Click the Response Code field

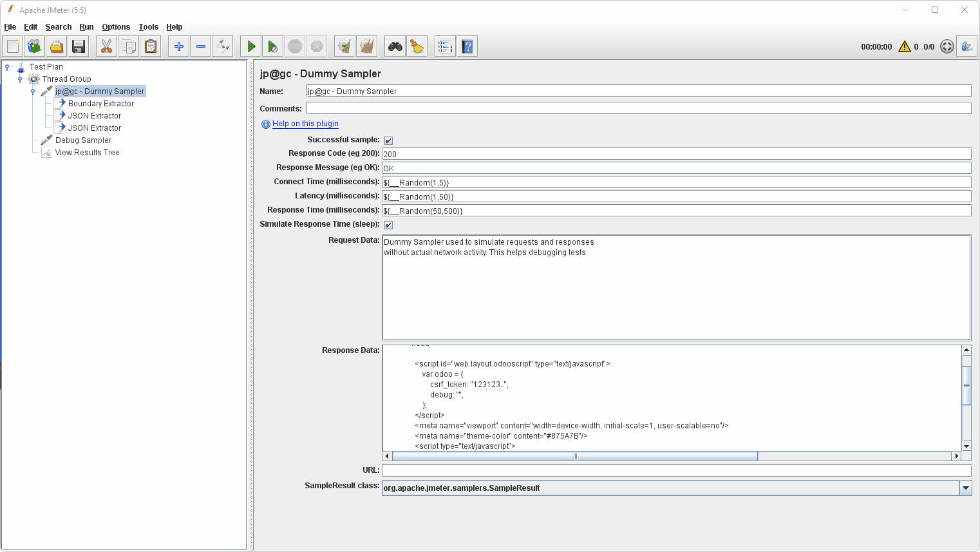[x=676, y=154]
